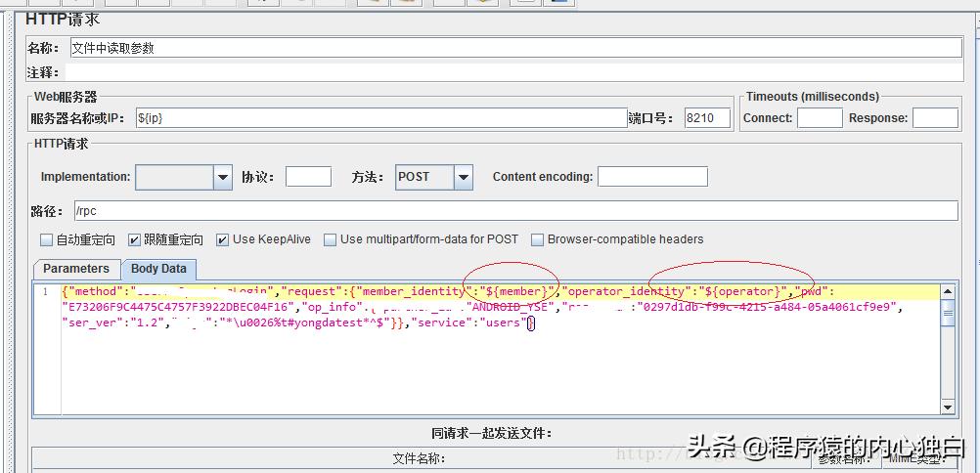This screenshot has width=980, height=473.
Task: Click the Body Data scrollbar up arrow
Action: point(948,290)
